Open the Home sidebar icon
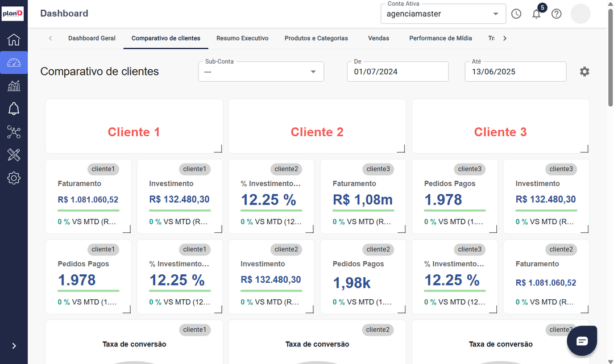The height and width of the screenshot is (364, 614). pos(14,40)
